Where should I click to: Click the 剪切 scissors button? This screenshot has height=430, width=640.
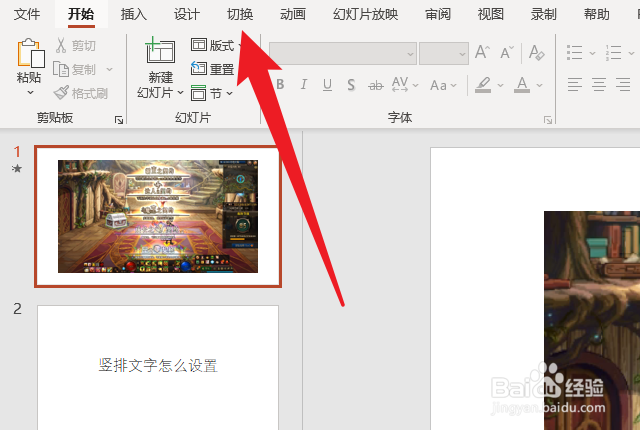pos(75,46)
